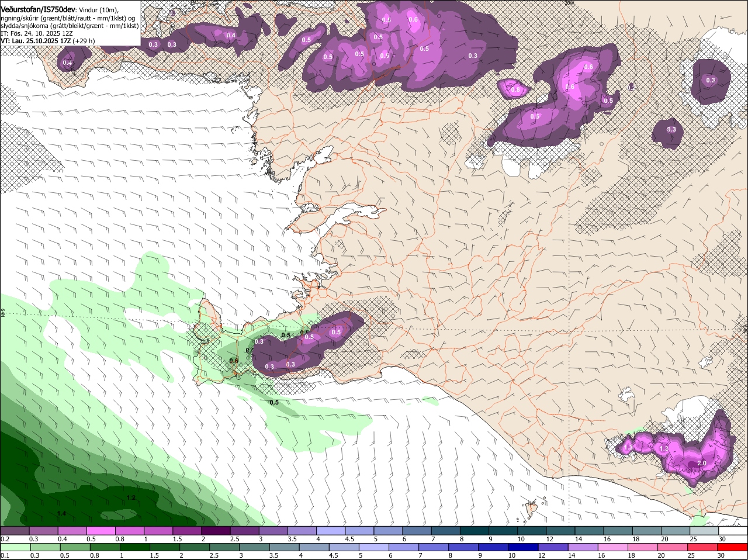This screenshot has width=748, height=560.
Task: Pick the white swatch at 30 in the upper legend
Action: coord(733,531)
